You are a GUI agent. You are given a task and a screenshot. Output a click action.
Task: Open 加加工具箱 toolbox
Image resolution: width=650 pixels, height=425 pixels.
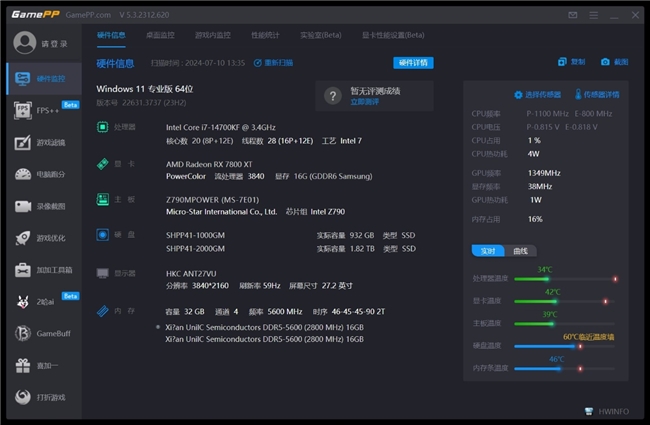tap(44, 270)
